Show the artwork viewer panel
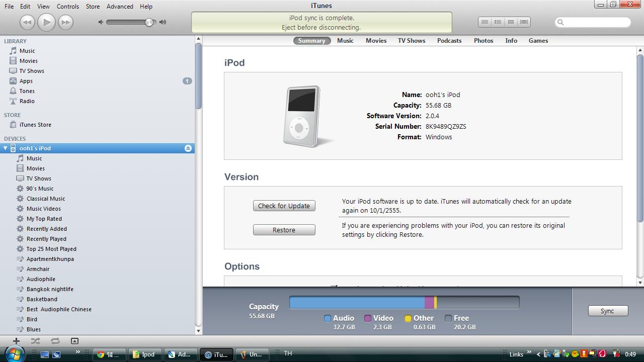This screenshot has height=362, width=644. point(74,341)
